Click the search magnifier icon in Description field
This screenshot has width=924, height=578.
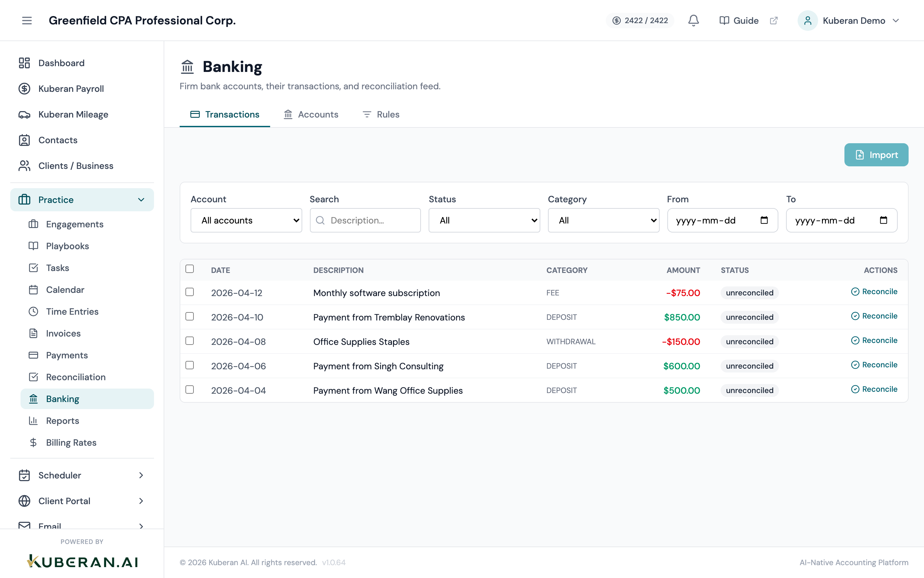(320, 220)
